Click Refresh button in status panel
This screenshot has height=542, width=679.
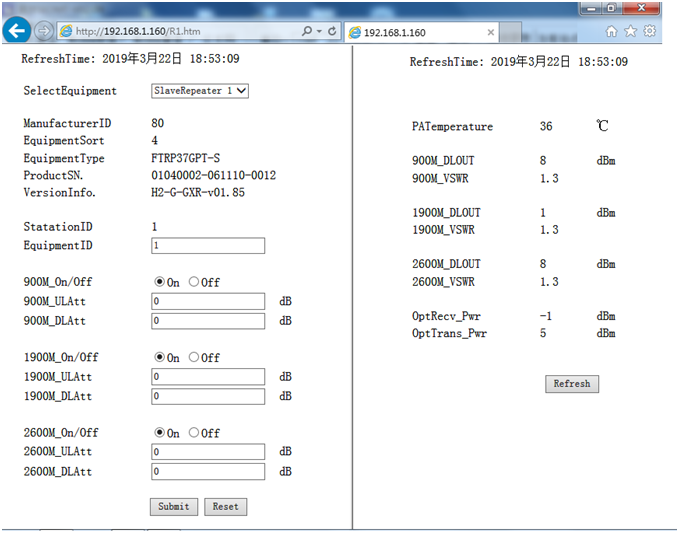coord(571,383)
